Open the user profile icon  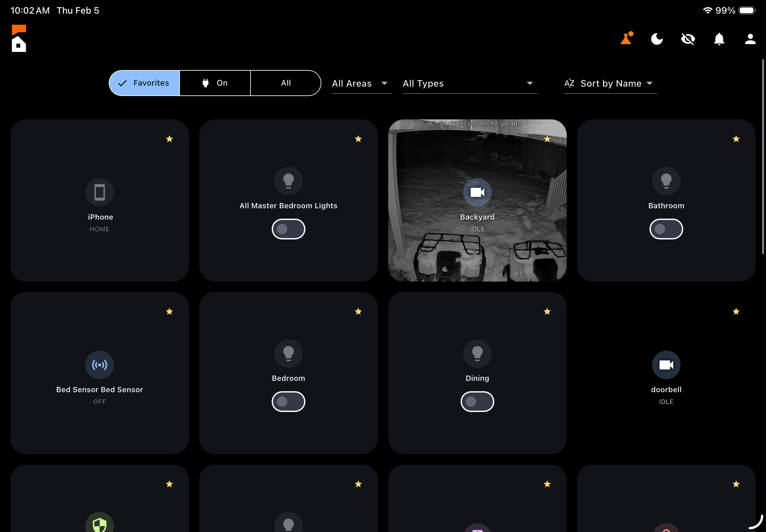click(x=750, y=39)
